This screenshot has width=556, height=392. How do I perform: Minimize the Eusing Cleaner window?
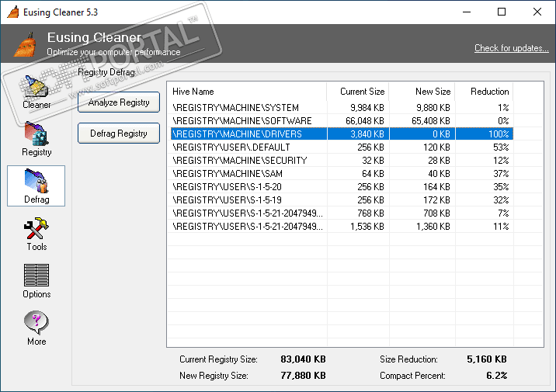(467, 12)
